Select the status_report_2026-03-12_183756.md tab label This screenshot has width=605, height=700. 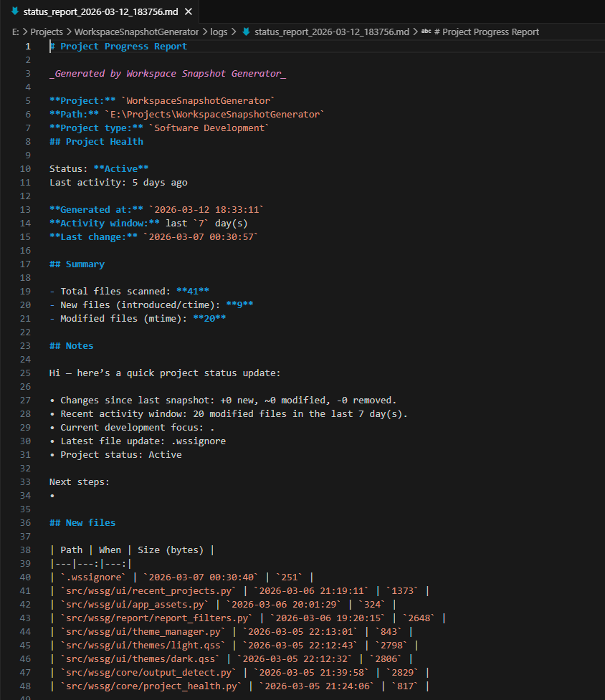tap(100, 12)
